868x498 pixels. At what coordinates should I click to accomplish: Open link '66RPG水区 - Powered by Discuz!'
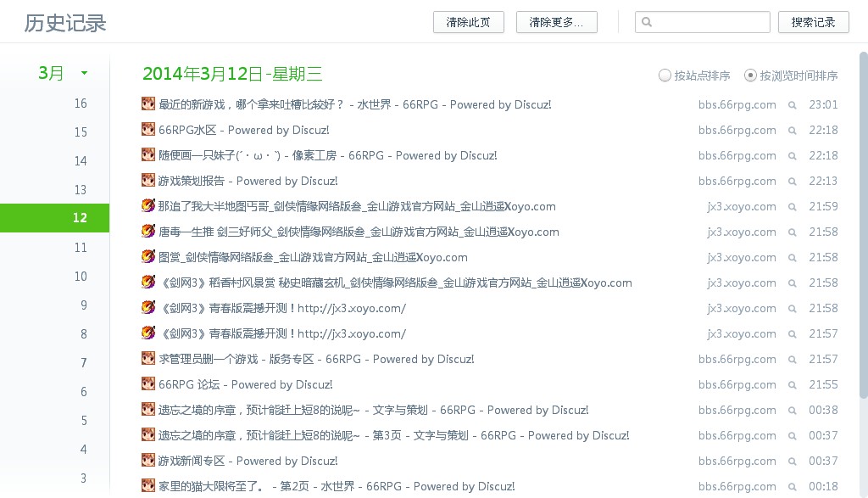[x=243, y=130]
